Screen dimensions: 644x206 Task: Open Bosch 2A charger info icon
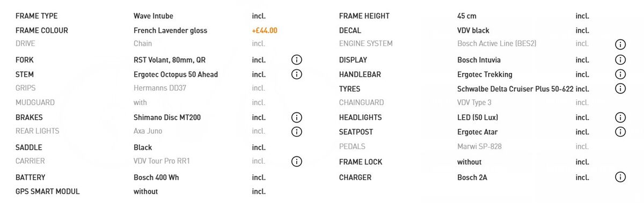point(620,177)
